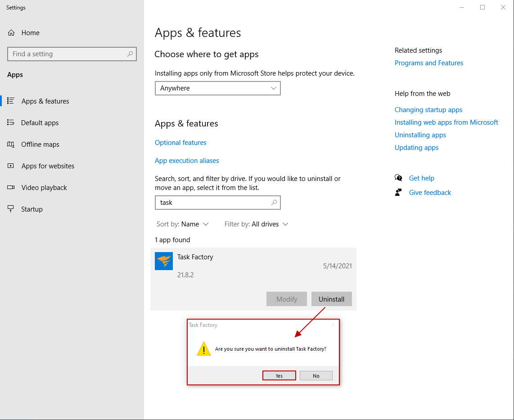Open the Startup settings icon
This screenshot has width=514, height=420.
[10, 209]
